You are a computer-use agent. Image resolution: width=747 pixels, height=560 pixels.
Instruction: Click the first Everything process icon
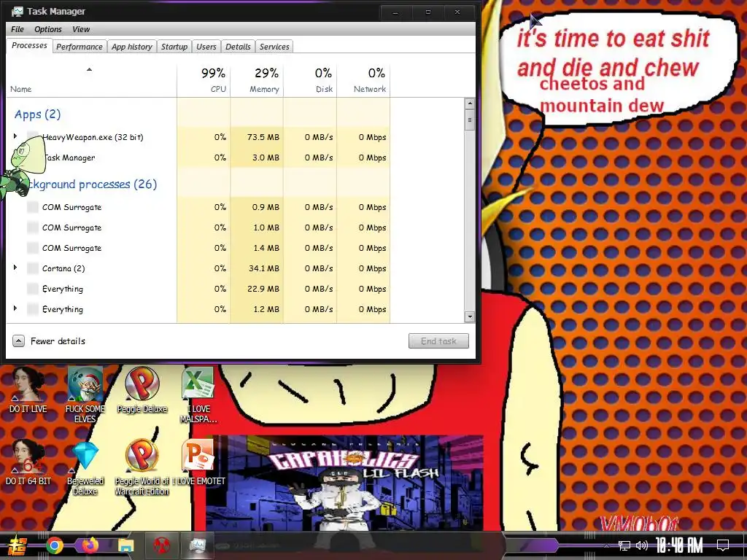pyautogui.click(x=32, y=289)
